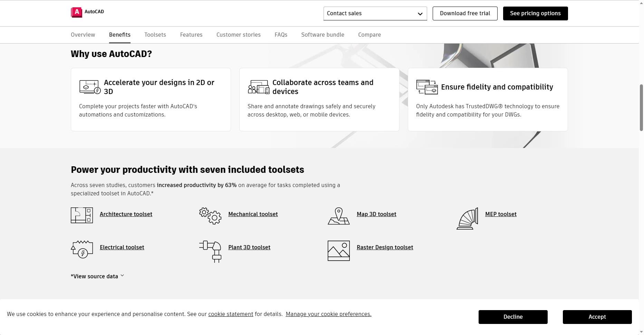Go to the Overview tab
This screenshot has height=335, width=644.
[83, 35]
